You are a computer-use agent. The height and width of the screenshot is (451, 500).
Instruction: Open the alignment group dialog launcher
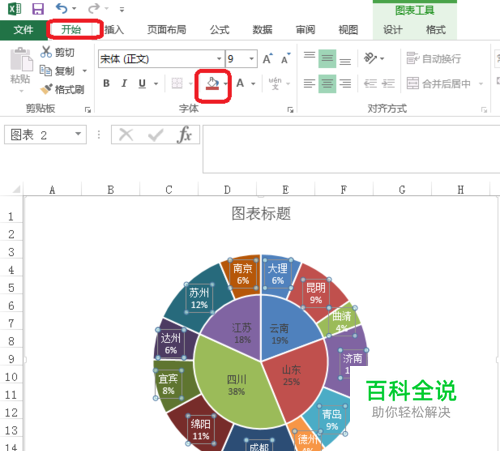coord(484,110)
